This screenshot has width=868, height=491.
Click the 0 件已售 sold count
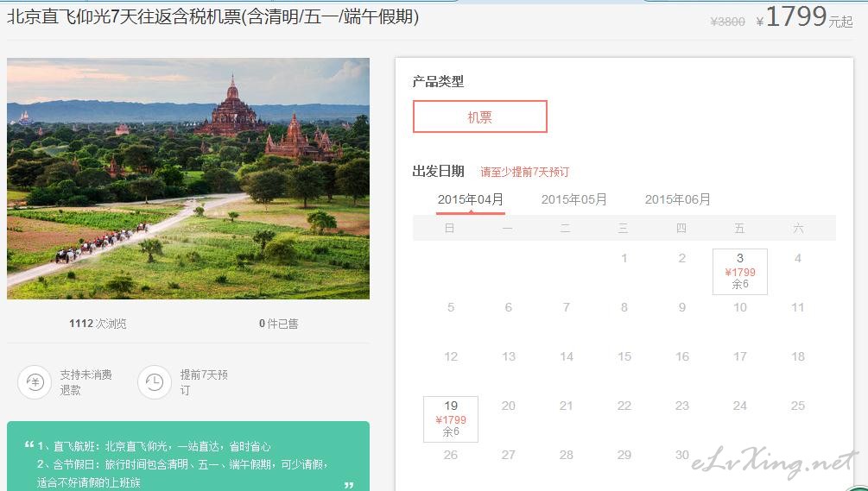278,324
